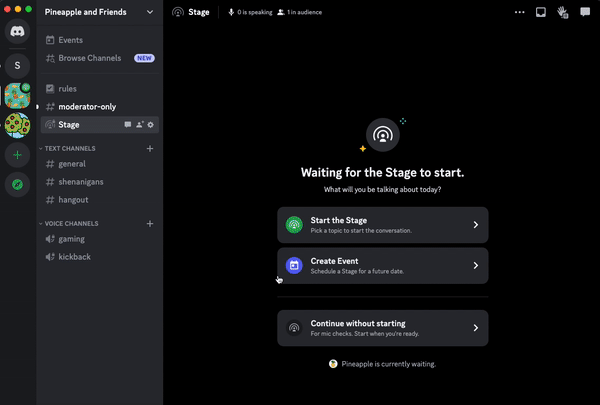Click '0 is speaking' text
This screenshot has height=405, width=600.
coord(255,12)
